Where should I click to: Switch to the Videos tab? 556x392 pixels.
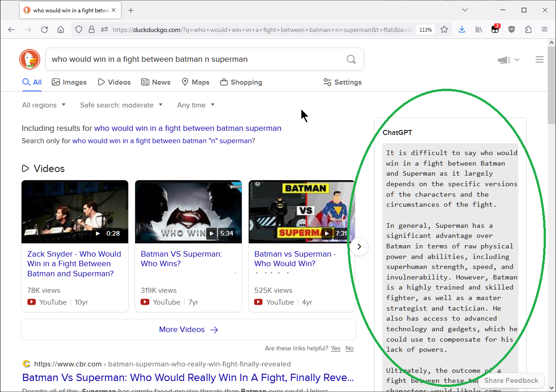114,82
